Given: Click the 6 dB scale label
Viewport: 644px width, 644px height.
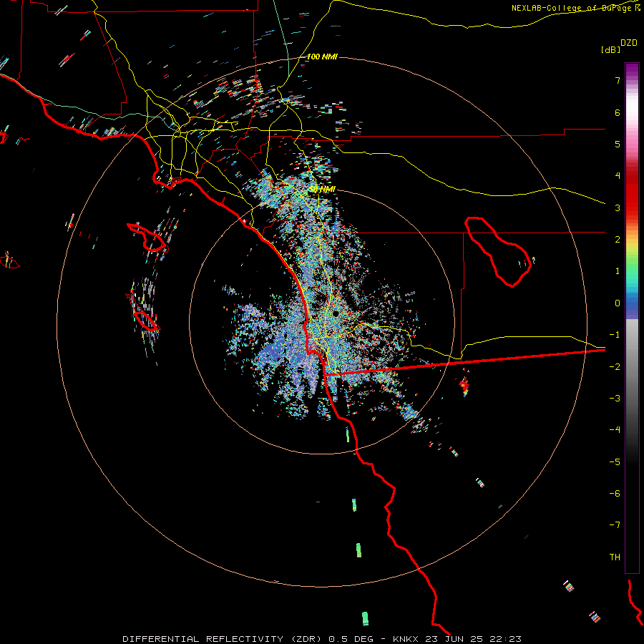Looking at the screenshot, I should coord(618,112).
